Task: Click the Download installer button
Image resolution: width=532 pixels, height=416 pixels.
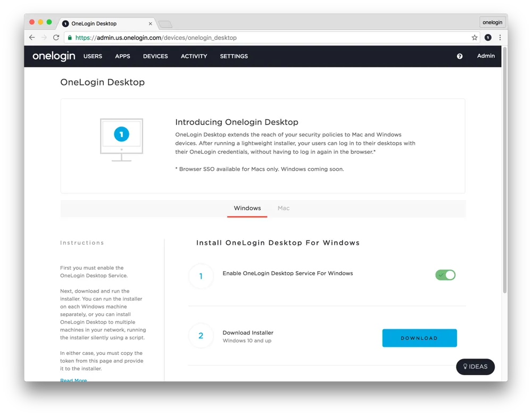Action: click(x=419, y=338)
